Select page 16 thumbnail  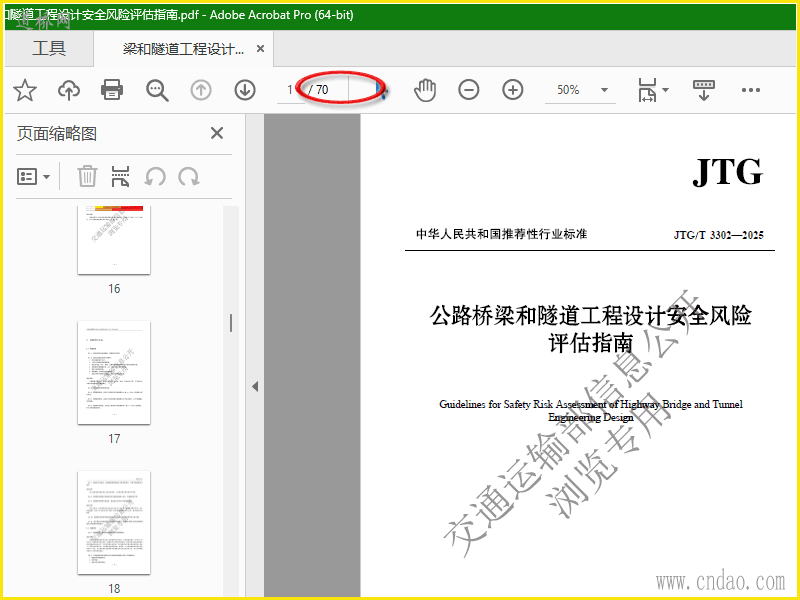114,240
